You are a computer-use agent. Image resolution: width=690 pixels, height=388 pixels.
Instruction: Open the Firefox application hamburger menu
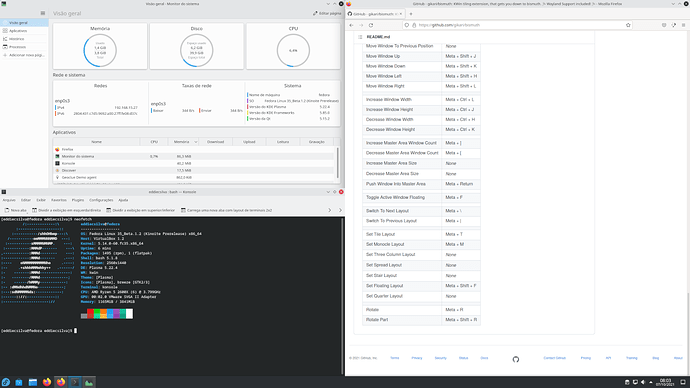[683, 25]
